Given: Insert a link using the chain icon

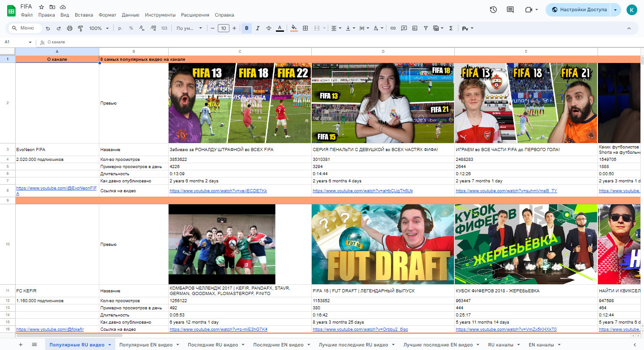Looking at the screenshot, I should (x=393, y=28).
